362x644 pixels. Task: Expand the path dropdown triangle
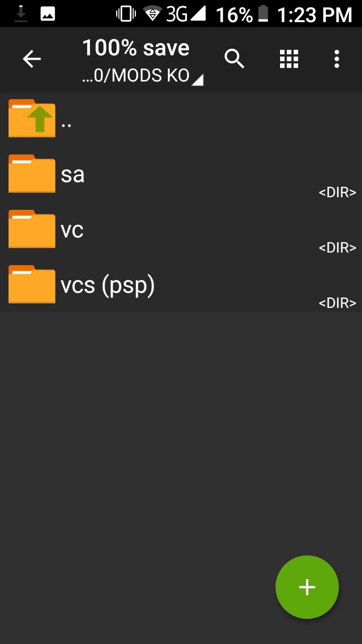(x=198, y=79)
